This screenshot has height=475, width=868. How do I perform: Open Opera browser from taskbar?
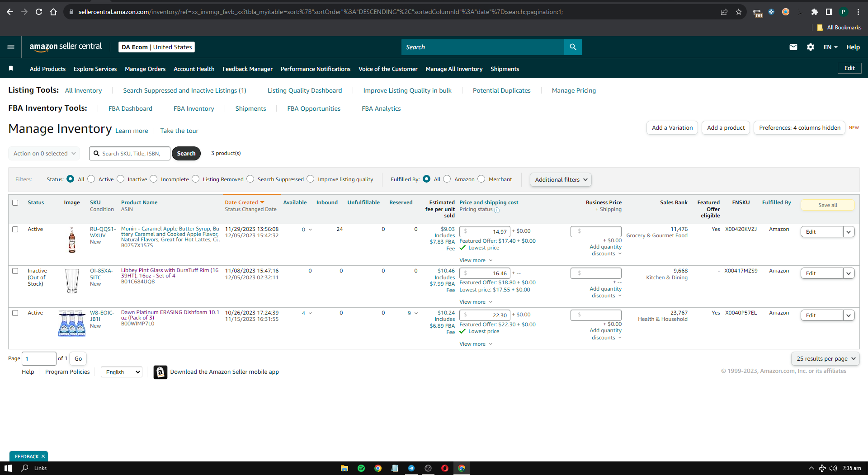point(445,468)
